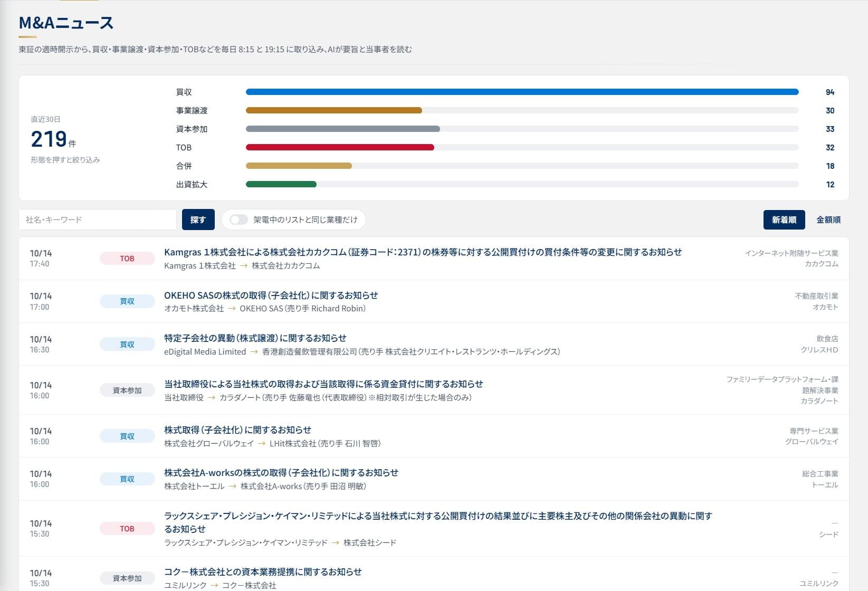
Task: Click the M&Aニュース page heading
Action: click(x=66, y=23)
